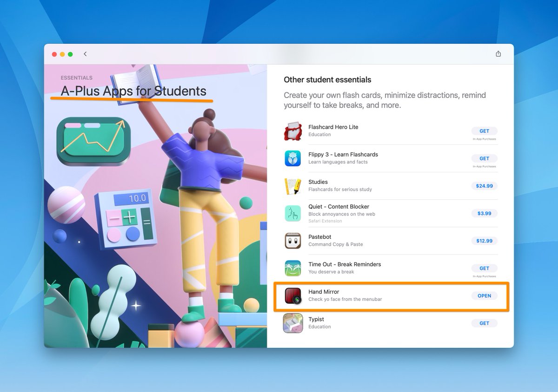
Task: Get Flippy 3 - Learn Flashcards
Action: click(x=484, y=158)
